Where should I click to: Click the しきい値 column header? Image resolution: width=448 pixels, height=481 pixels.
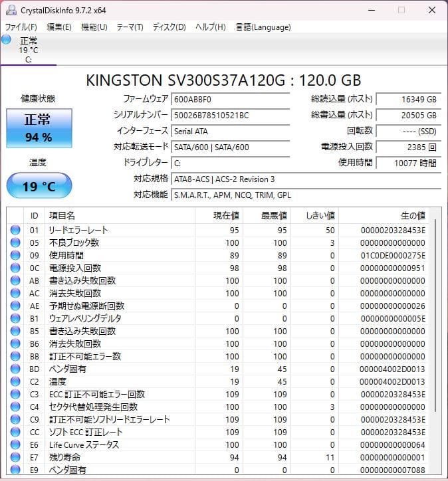(315, 216)
